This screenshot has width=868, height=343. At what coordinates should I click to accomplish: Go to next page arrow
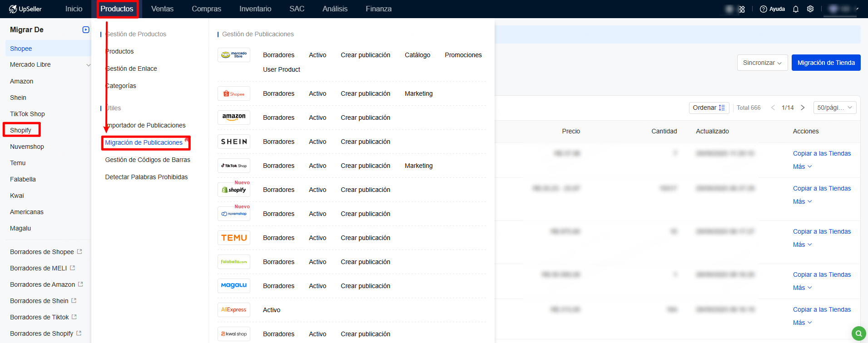[x=803, y=108]
